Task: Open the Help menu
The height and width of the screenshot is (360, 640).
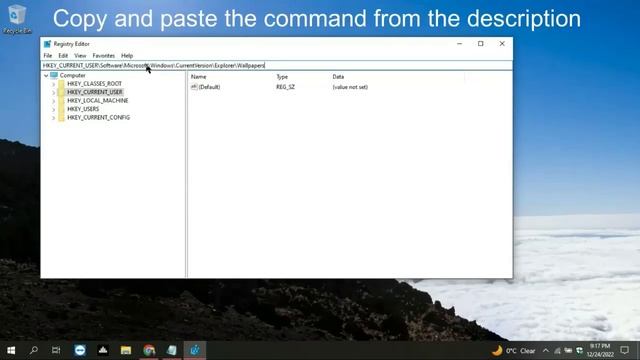Action: click(127, 56)
